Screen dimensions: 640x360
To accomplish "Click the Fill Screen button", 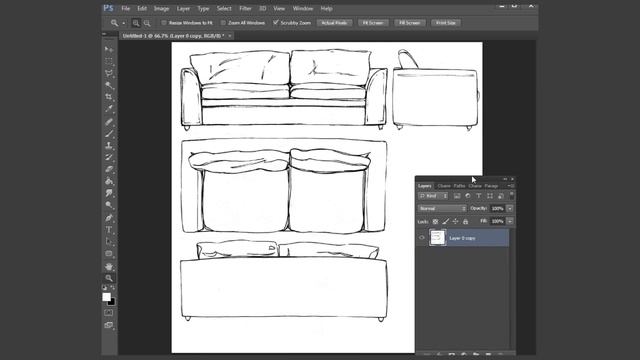I will (410, 23).
